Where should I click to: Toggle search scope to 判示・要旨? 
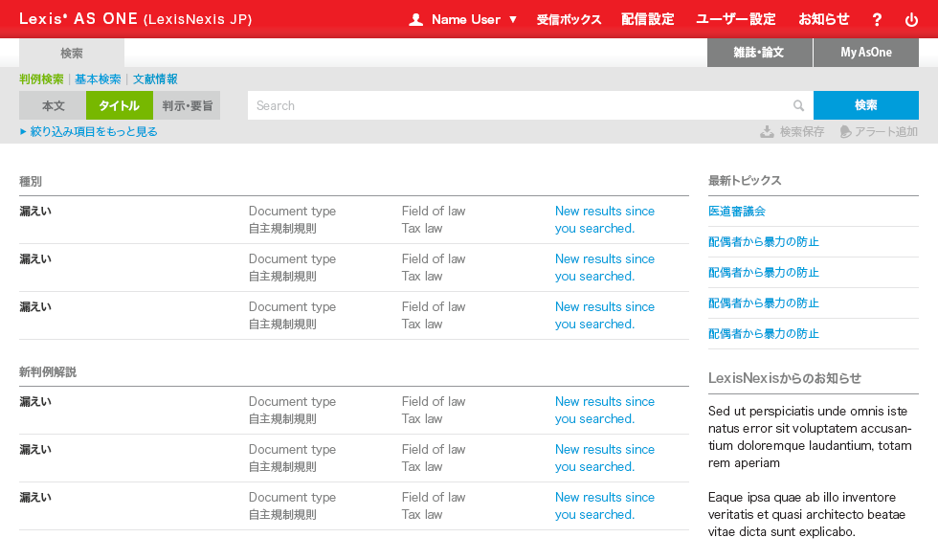187,105
